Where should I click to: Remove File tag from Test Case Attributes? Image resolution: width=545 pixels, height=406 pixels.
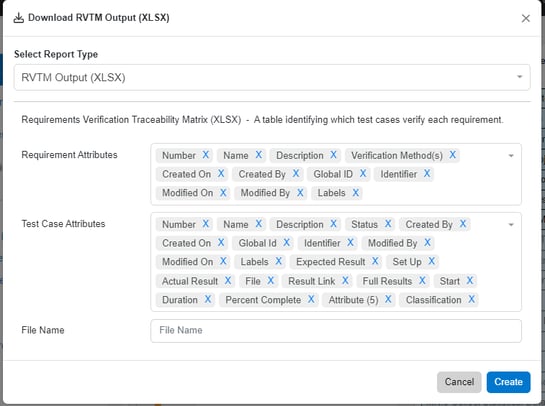click(270, 281)
